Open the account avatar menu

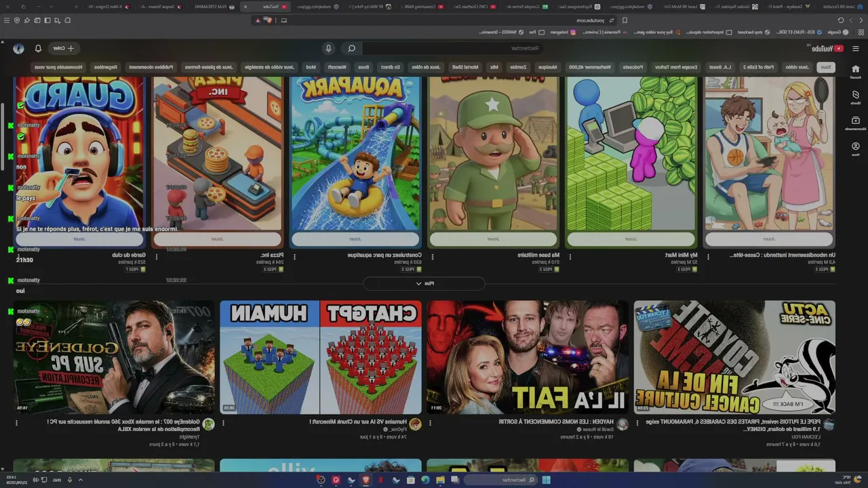click(18, 49)
